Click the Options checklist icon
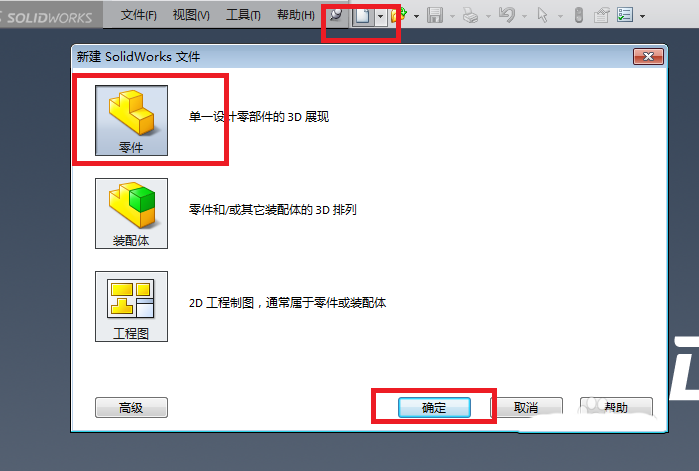Viewport: 699px width, 471px height. click(625, 15)
